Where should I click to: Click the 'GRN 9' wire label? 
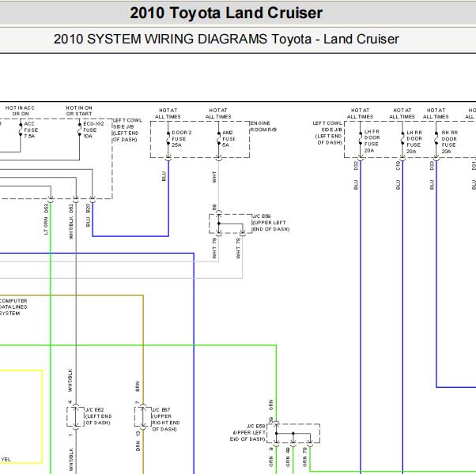coord(270,457)
